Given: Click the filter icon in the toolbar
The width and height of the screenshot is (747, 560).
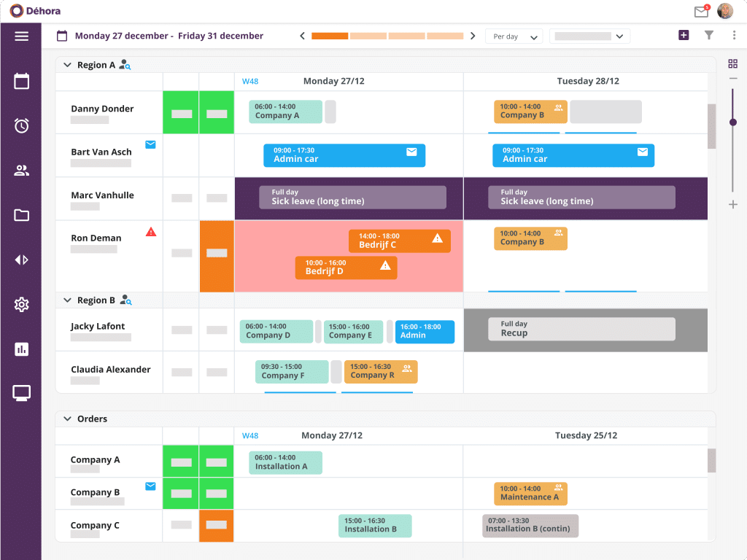Looking at the screenshot, I should (x=708, y=34).
